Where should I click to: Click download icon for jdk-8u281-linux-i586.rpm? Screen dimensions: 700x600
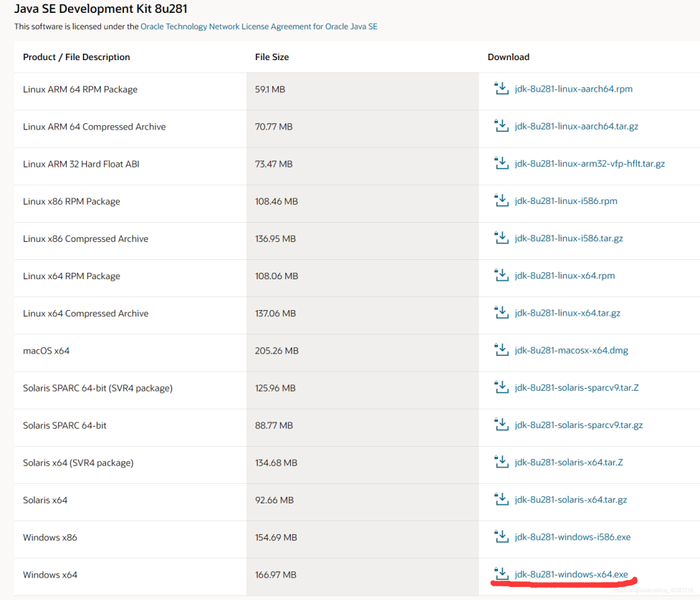[x=502, y=200]
